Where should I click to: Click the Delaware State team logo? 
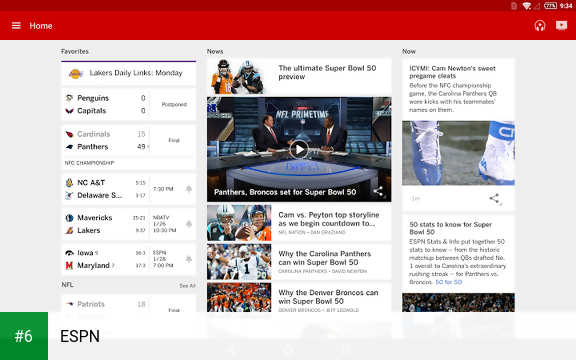pos(69,195)
